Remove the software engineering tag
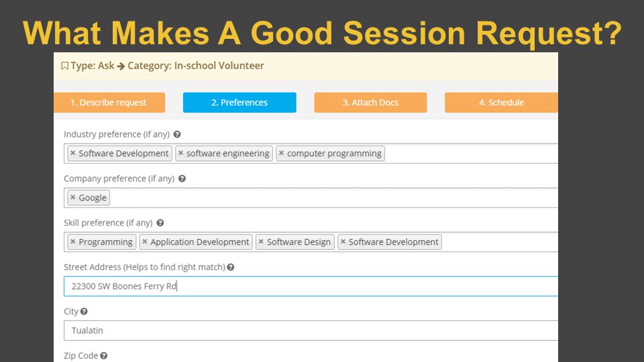 click(x=180, y=153)
